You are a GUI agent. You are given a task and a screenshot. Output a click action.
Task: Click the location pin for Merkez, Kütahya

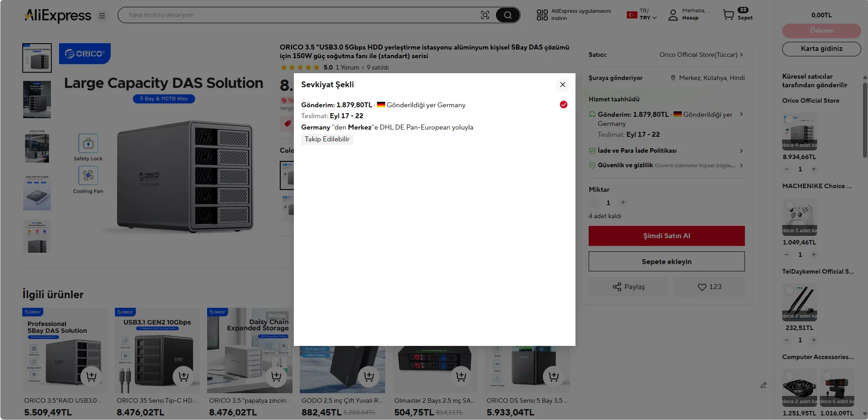(x=673, y=78)
